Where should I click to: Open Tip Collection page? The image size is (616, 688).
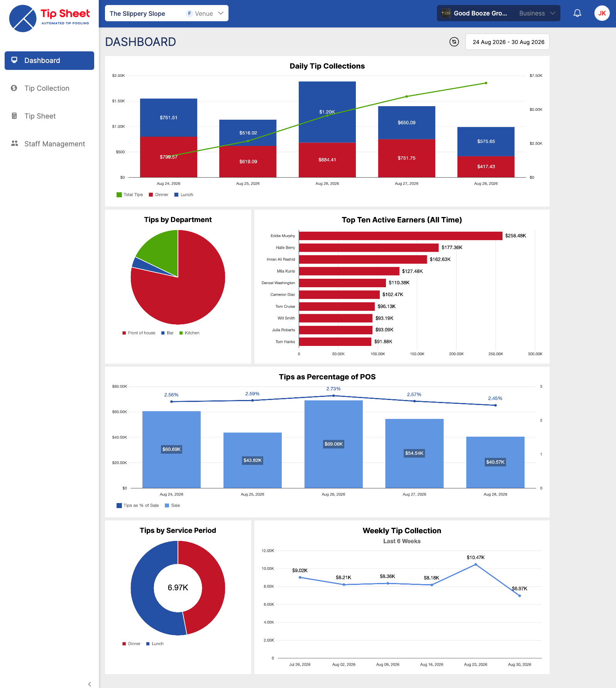tap(49, 88)
